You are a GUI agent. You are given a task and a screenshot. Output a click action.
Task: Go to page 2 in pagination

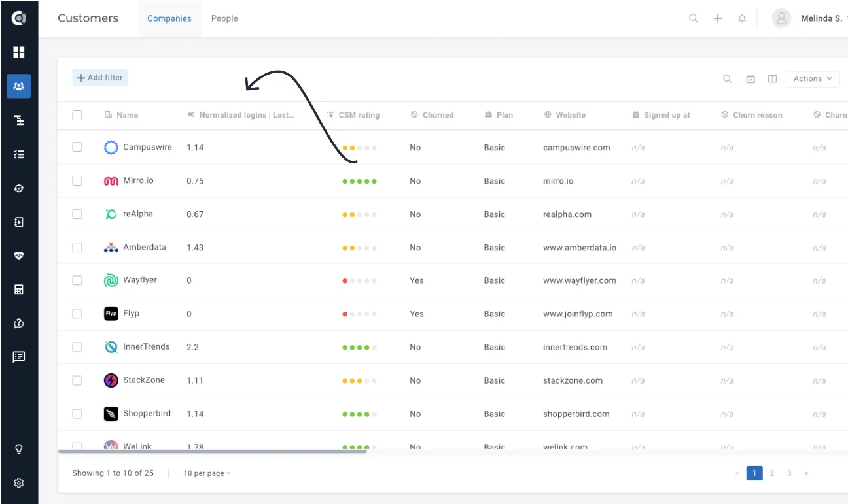772,473
